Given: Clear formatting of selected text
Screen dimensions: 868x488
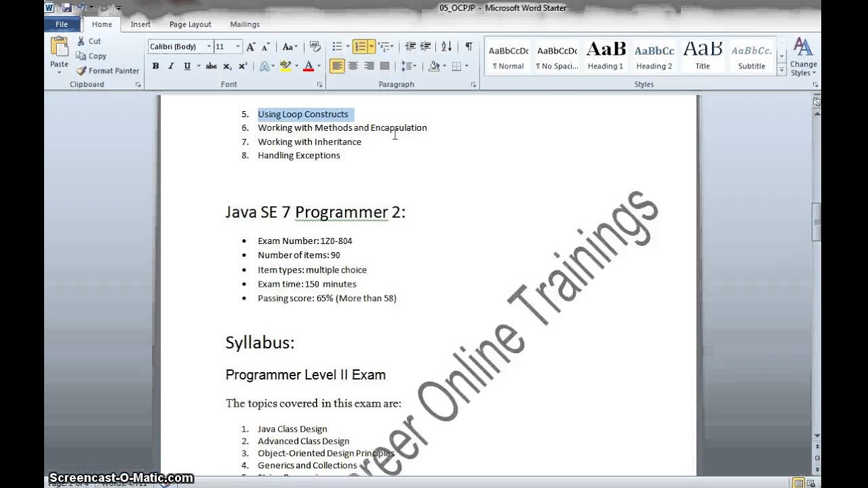Looking at the screenshot, I should (x=315, y=47).
